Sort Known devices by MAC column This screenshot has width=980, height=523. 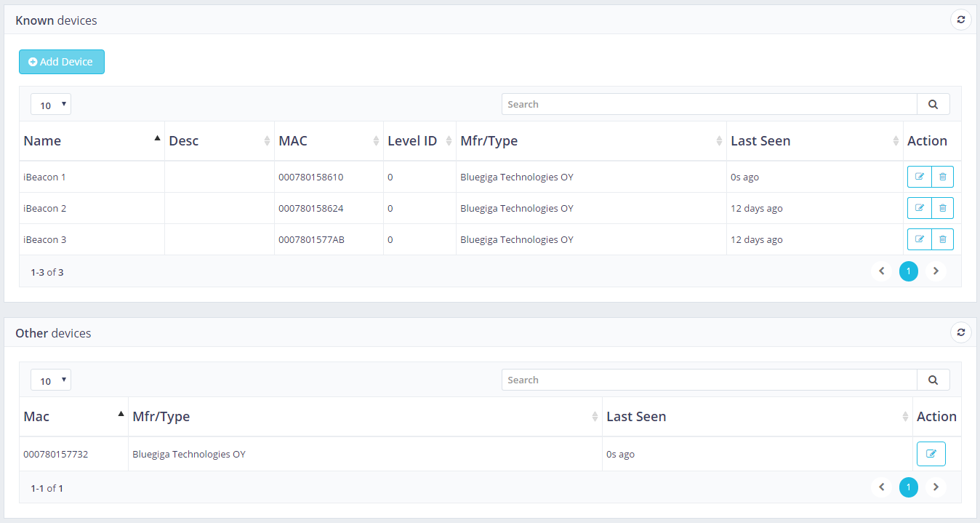tap(329, 141)
